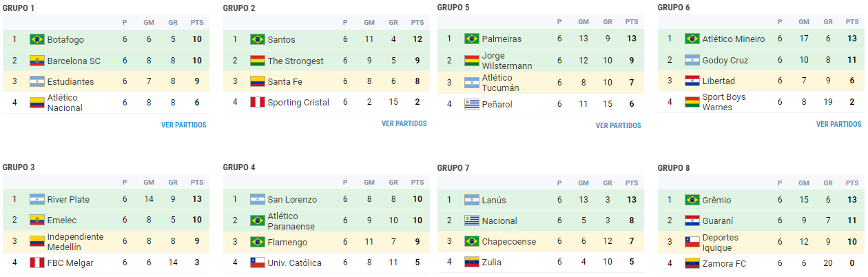Select the Palmeiras team name
Image resolution: width=868 pixels, height=277 pixels.
502,39
